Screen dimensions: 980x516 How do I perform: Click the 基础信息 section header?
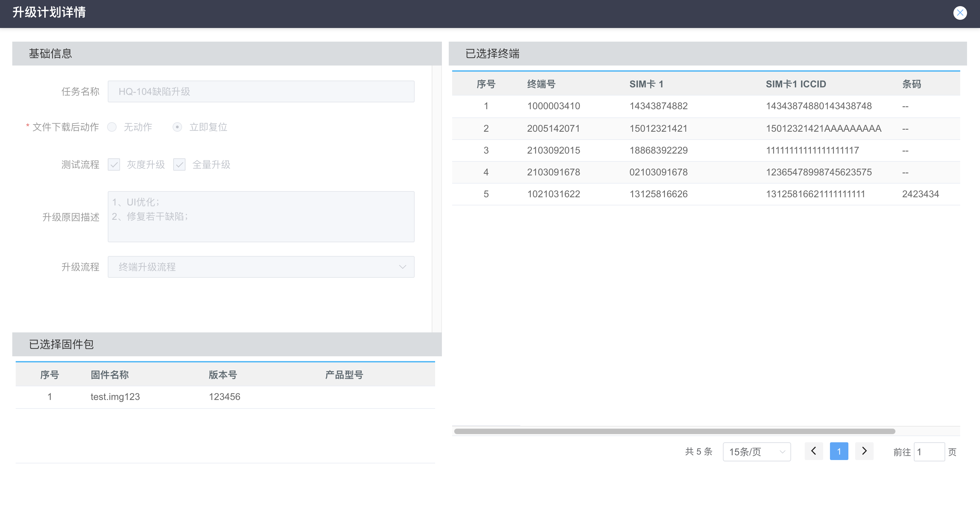coord(227,54)
